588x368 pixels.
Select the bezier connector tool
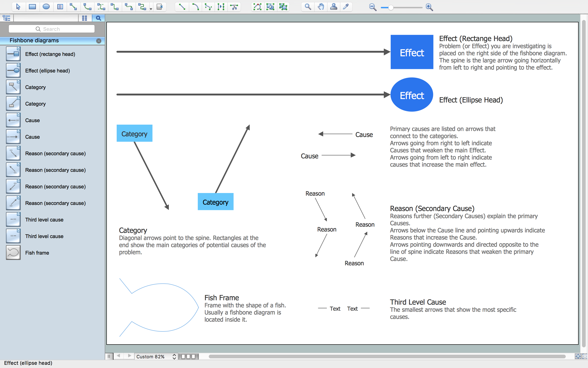click(101, 7)
